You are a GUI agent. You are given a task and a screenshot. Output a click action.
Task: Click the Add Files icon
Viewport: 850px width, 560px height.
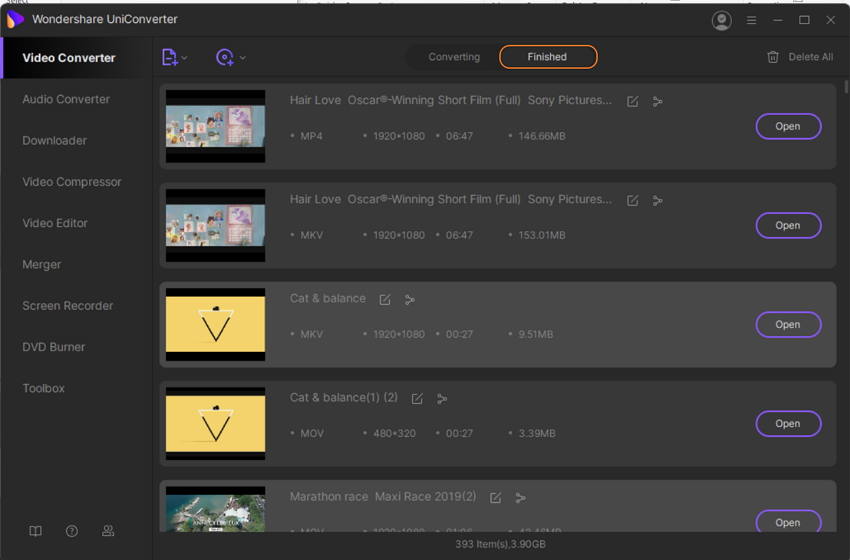point(170,57)
